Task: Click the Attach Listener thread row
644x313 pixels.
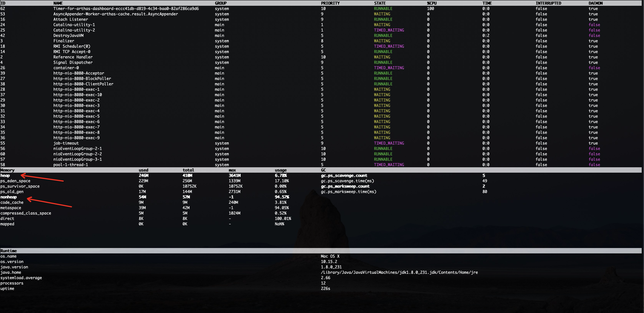Action: tap(70, 19)
